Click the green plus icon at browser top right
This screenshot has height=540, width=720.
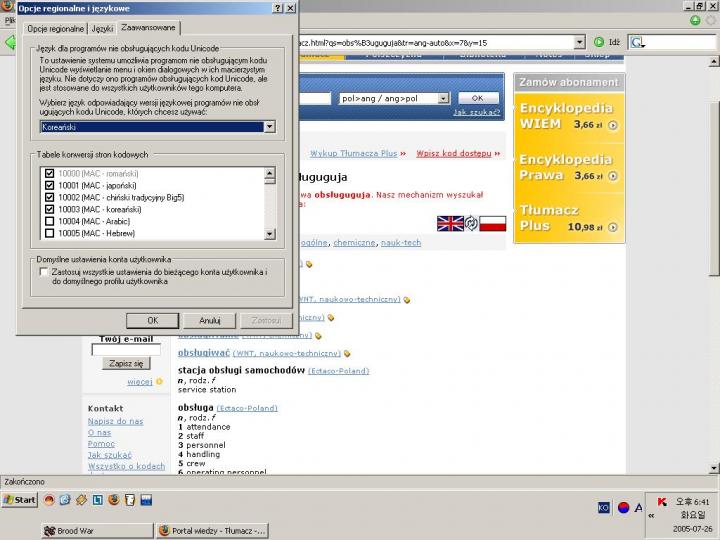coord(695,20)
